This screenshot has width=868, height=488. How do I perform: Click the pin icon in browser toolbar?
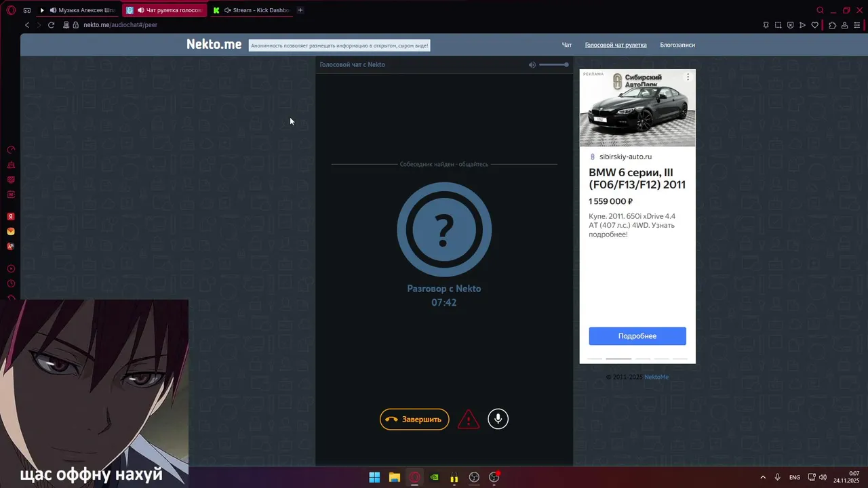766,25
